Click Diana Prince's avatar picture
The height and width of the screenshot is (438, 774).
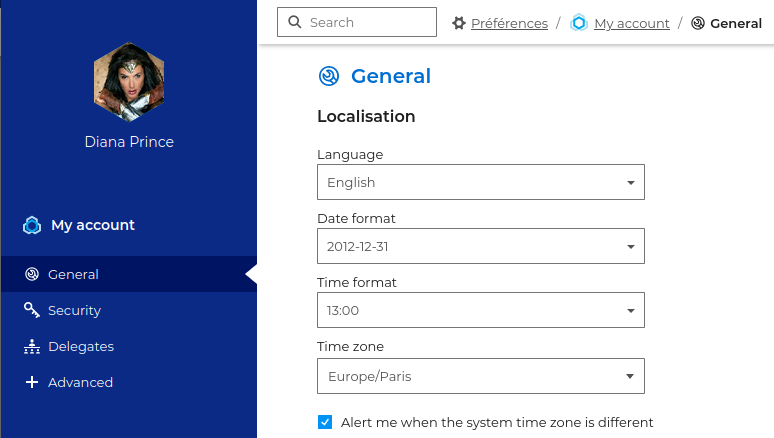pyautogui.click(x=128, y=79)
